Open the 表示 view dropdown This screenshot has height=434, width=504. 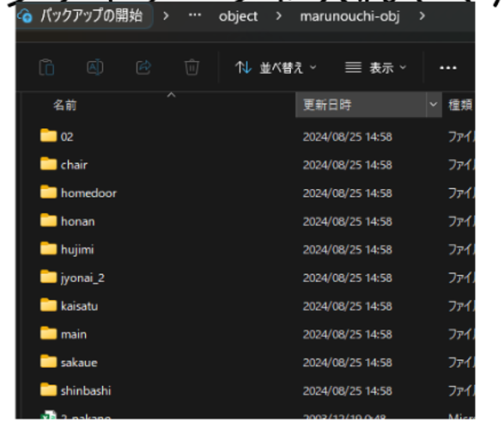(376, 68)
